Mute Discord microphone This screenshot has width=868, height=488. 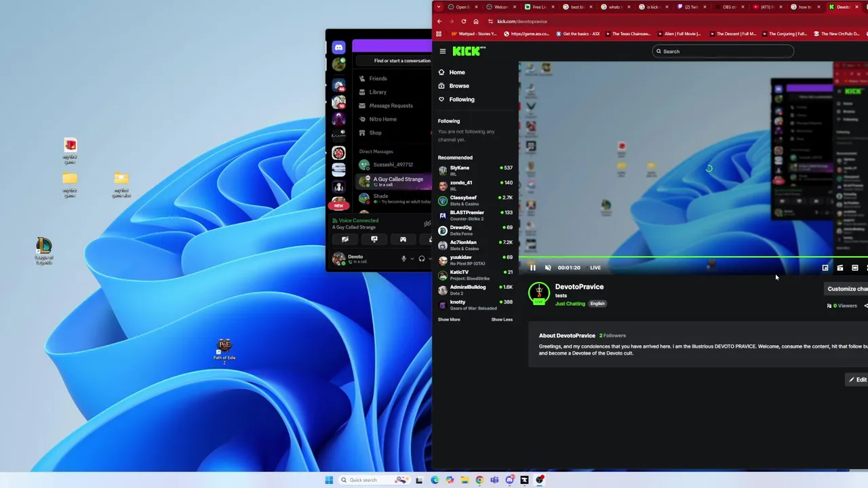tap(403, 258)
